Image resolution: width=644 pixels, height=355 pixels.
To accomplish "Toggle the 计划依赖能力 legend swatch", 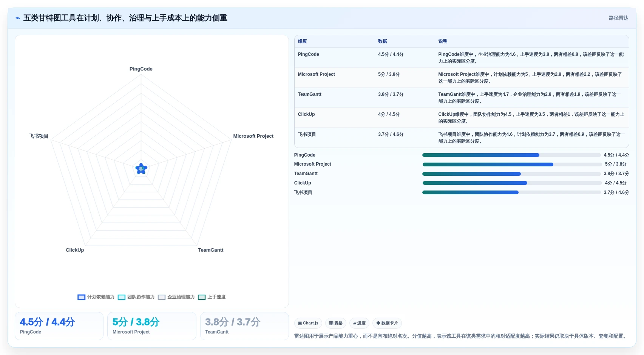I will point(81,297).
